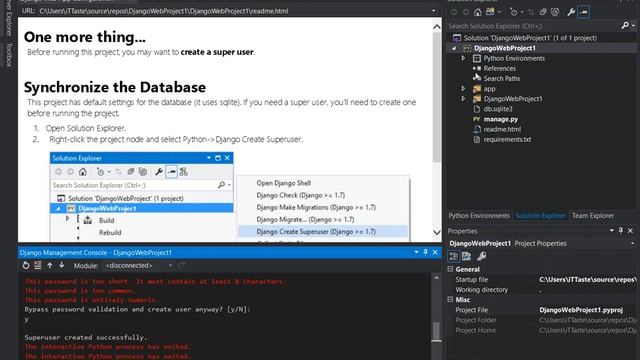Screen dimensions: 640x360
Task: Click 'Synchronize the Database' heading
Action: 115,87
